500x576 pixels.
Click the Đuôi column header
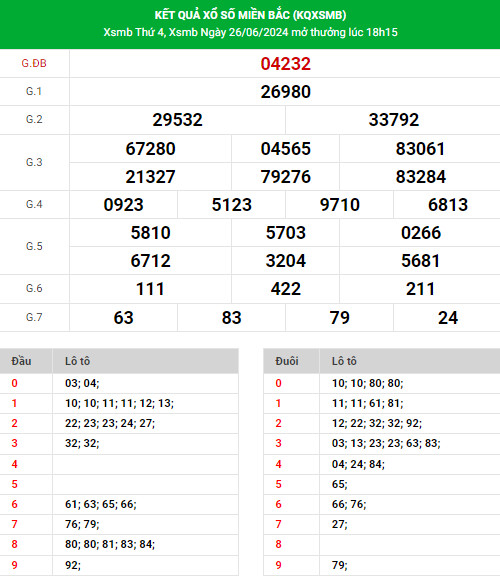(287, 361)
